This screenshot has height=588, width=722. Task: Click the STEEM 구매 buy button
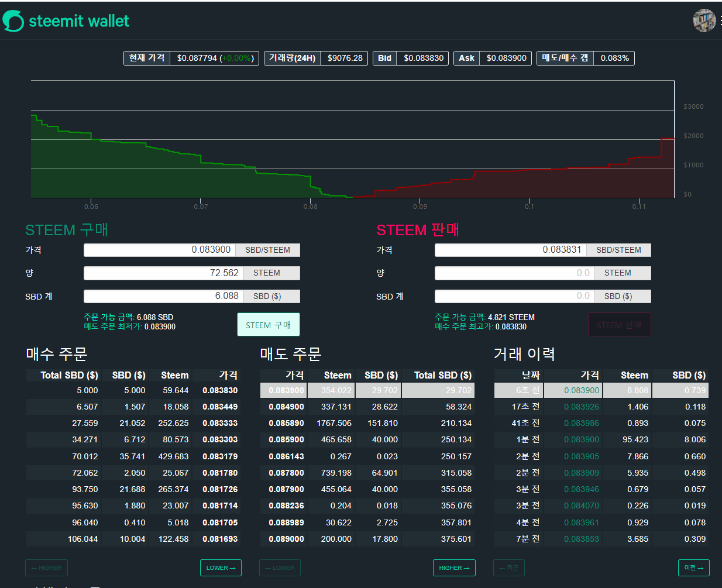(x=269, y=325)
